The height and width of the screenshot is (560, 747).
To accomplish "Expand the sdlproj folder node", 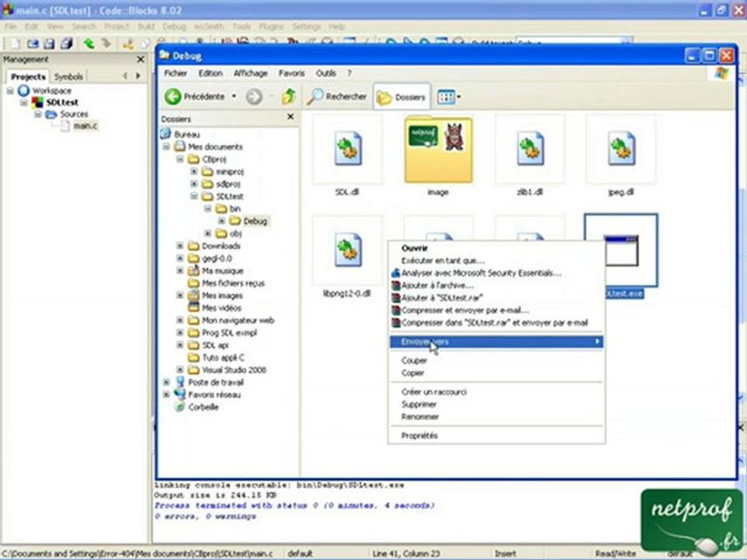I will pos(194,184).
